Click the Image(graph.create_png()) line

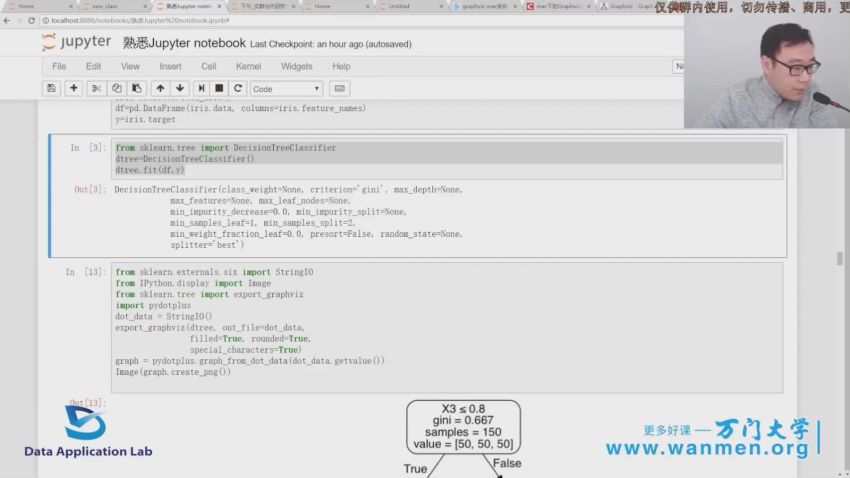pyautogui.click(x=173, y=372)
